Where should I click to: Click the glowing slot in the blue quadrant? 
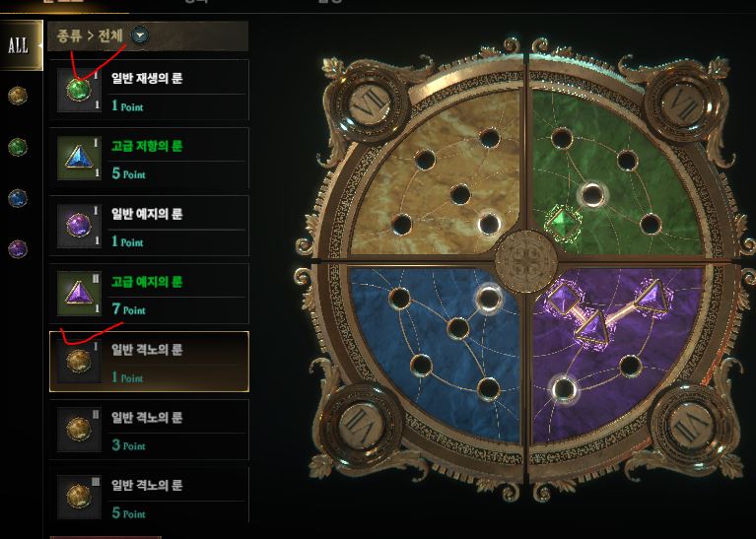489,298
